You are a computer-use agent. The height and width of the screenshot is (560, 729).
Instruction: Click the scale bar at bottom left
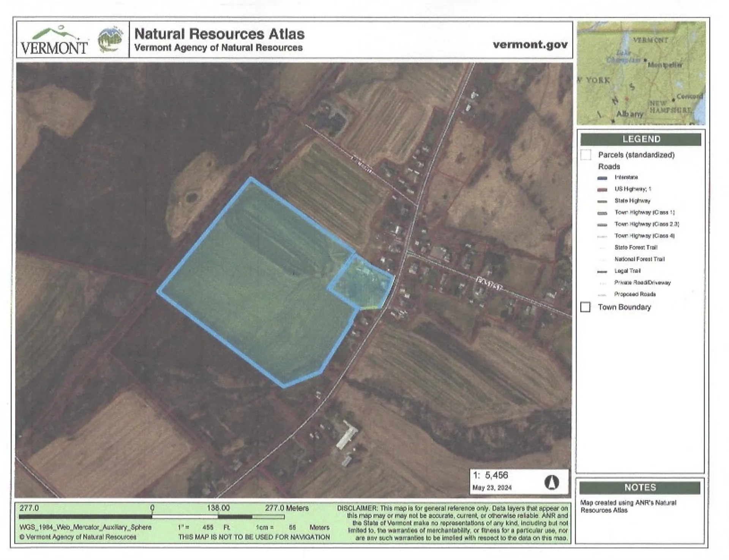click(152, 516)
